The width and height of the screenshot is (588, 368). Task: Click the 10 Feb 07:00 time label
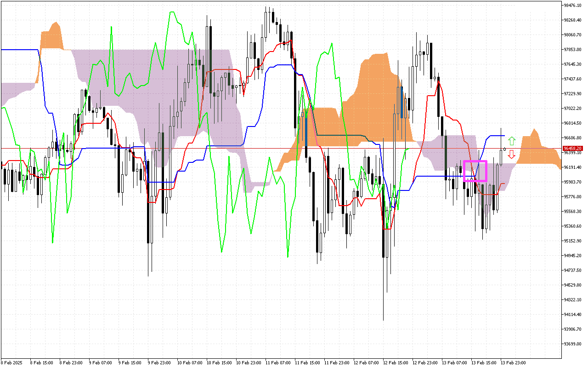189,363
